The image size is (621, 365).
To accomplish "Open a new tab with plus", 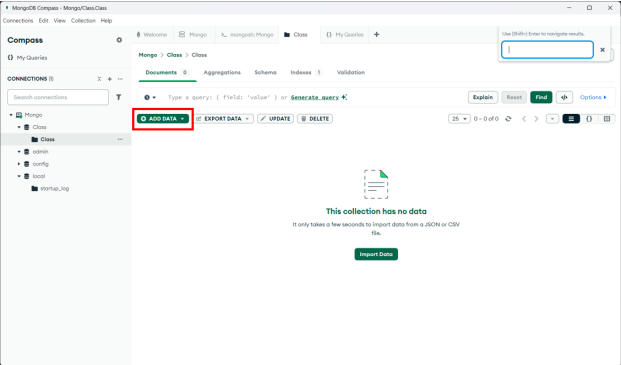I will [377, 35].
